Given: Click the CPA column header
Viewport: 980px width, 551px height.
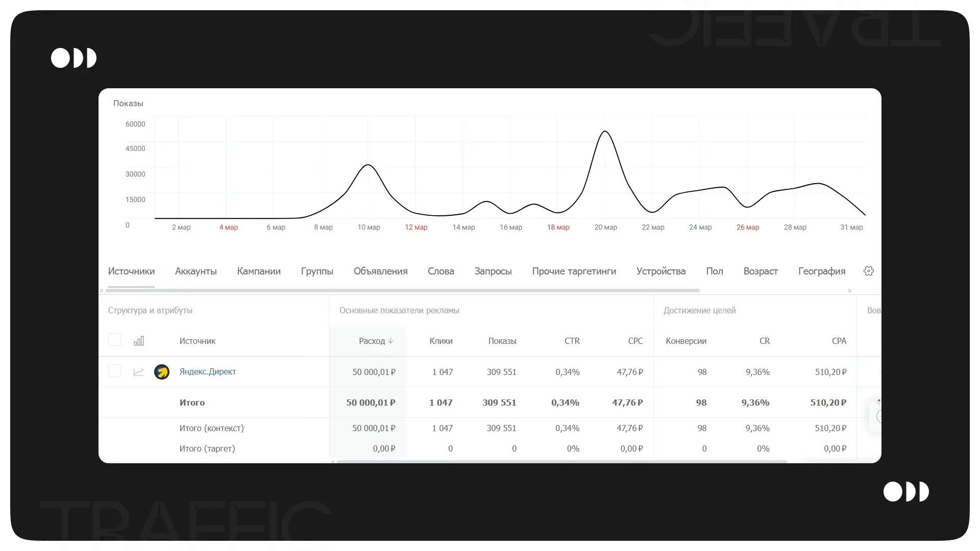Looking at the screenshot, I should coord(839,341).
